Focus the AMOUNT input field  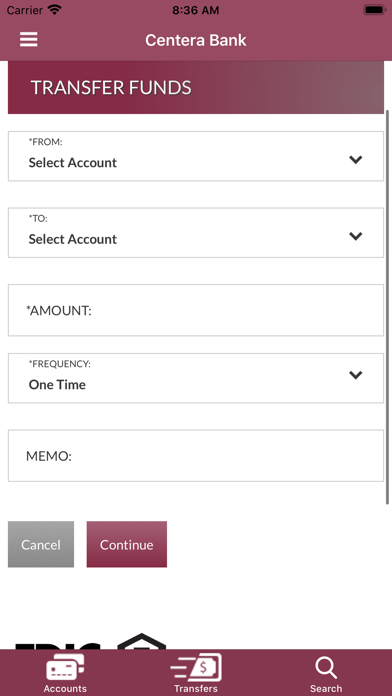click(196, 310)
